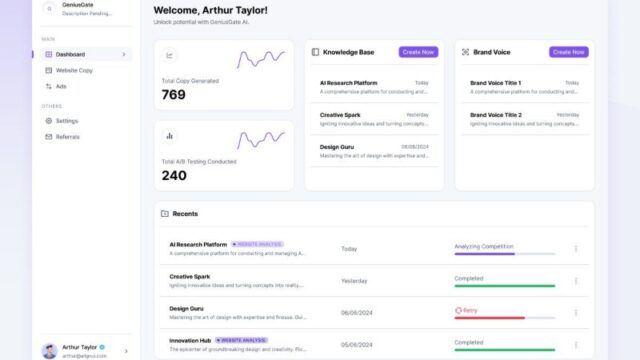Viewport: 640px width, 360px height.
Task: Open Brand Voice Title 1 entry
Action: [524, 87]
